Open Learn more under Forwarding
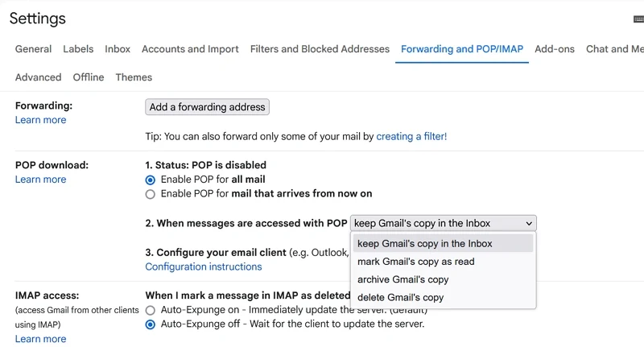Screen dimensions: 644x347 (40, 120)
